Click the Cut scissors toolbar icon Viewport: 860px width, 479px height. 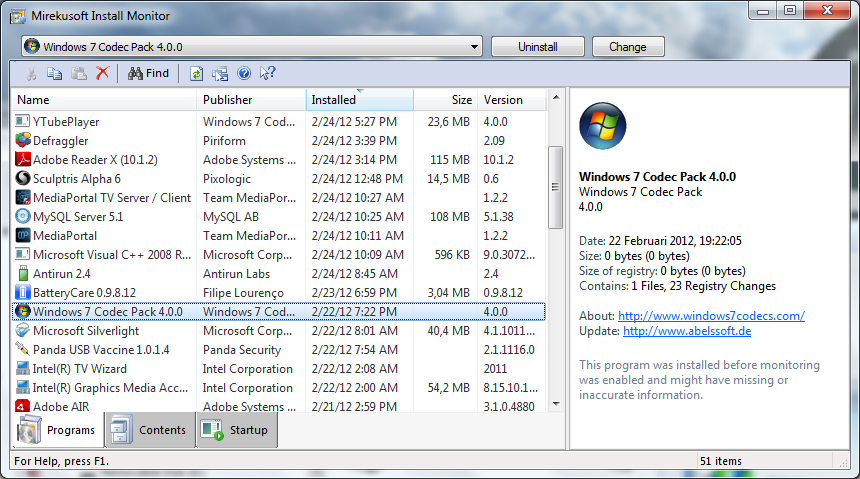point(31,74)
